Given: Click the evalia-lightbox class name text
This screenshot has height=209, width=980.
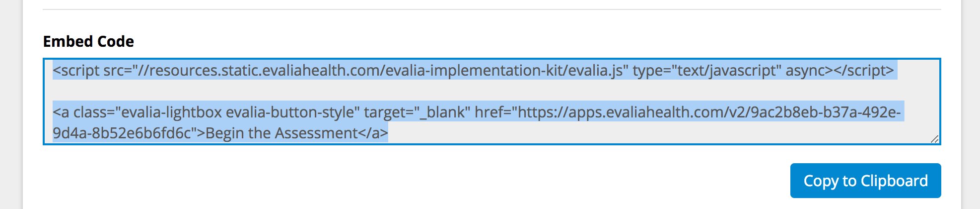Looking at the screenshot, I should (172, 112).
